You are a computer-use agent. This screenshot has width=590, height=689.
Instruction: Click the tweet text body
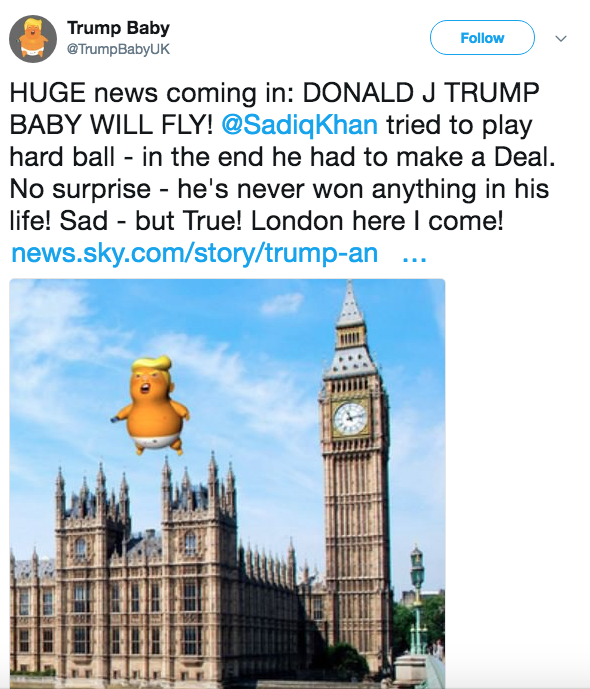coord(281,156)
